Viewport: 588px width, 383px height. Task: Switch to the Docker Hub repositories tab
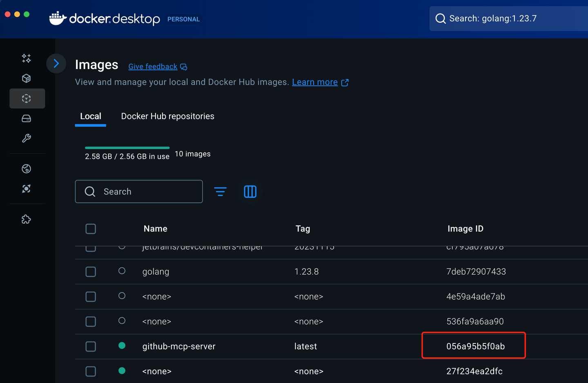[x=167, y=116]
